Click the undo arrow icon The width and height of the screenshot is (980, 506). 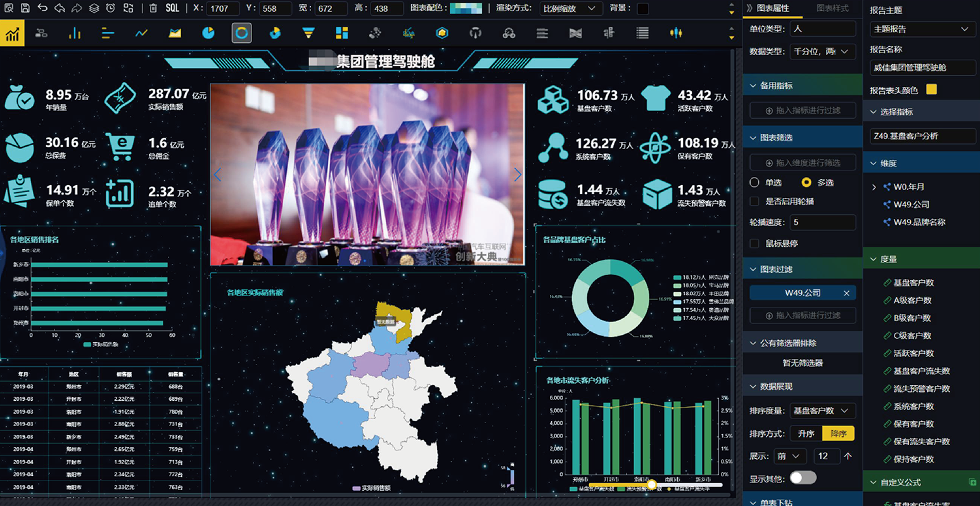coord(42,8)
